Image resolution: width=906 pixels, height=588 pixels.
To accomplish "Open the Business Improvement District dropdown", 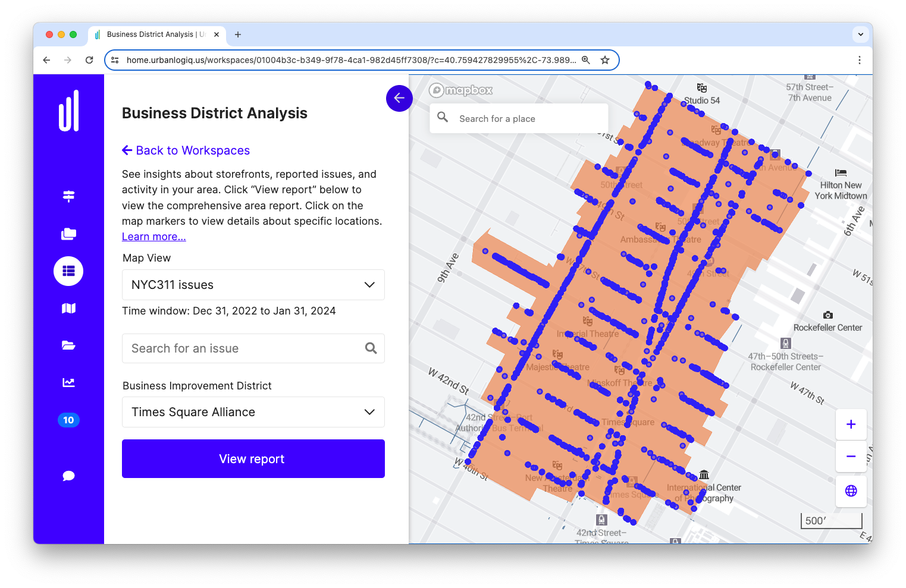I will pyautogui.click(x=253, y=411).
